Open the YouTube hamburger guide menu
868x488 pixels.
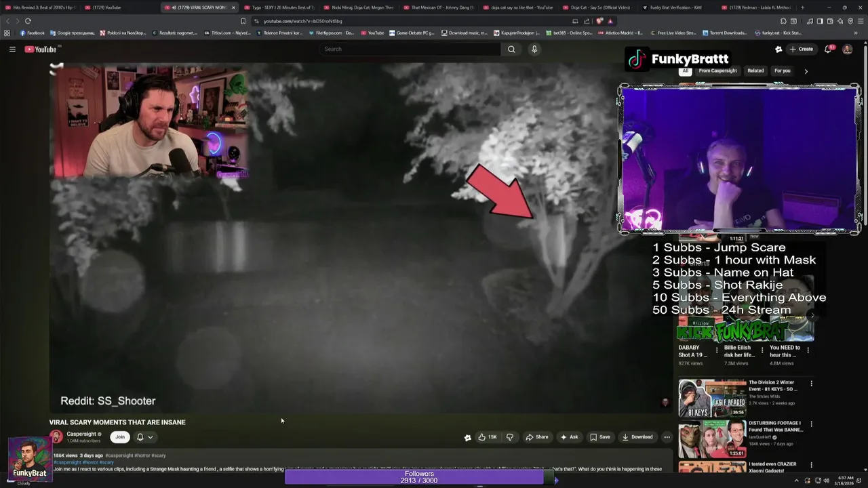(12, 49)
